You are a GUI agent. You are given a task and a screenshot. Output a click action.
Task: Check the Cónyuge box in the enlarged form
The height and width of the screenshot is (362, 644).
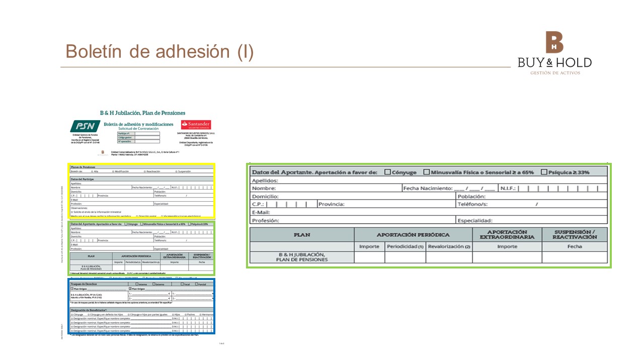(x=387, y=172)
